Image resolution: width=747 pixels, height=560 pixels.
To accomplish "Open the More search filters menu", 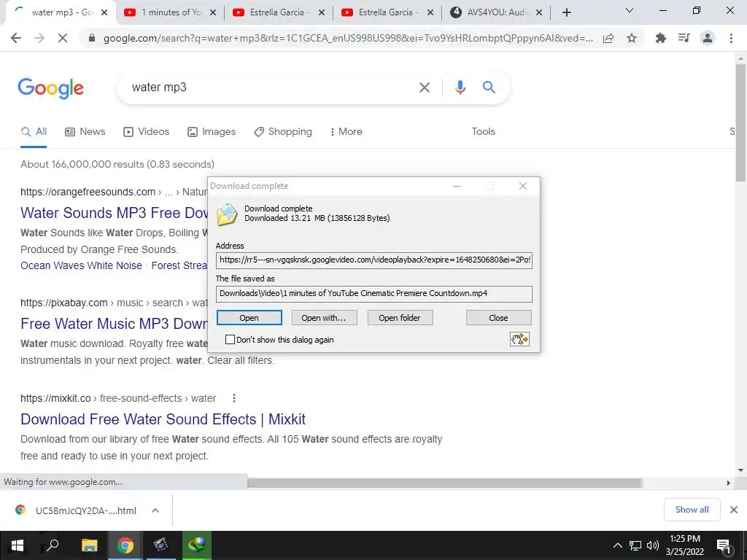I will click(347, 131).
